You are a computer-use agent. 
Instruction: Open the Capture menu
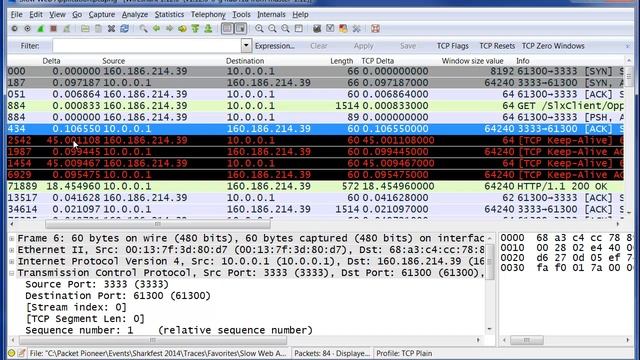tap(102, 15)
